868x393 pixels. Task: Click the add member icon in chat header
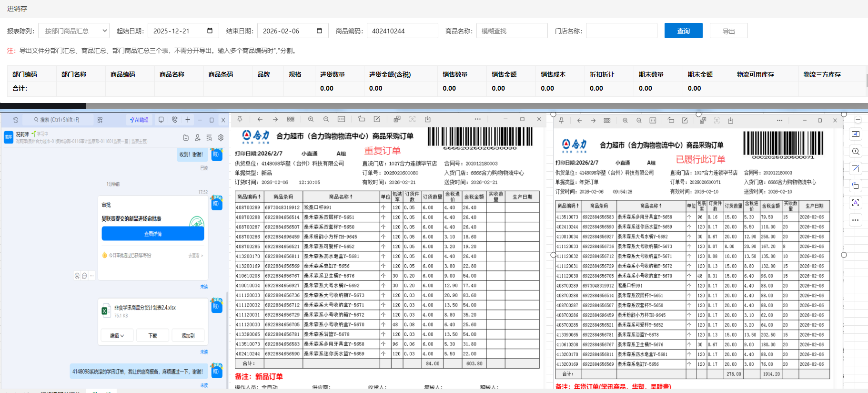(197, 138)
